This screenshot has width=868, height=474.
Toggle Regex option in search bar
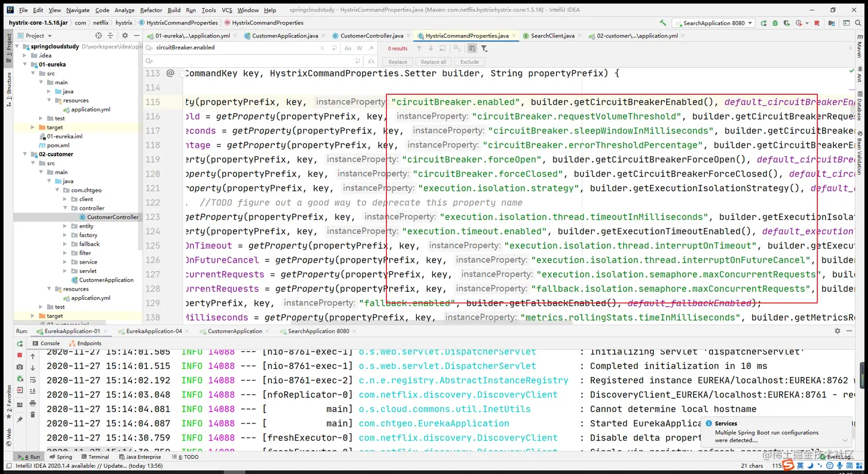pyautogui.click(x=371, y=48)
